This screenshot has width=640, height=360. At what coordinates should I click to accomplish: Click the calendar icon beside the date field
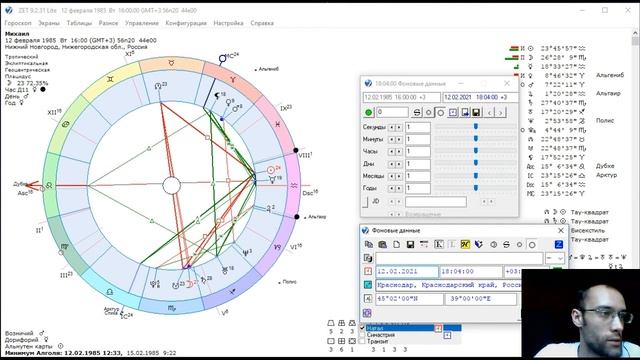(x=367, y=271)
